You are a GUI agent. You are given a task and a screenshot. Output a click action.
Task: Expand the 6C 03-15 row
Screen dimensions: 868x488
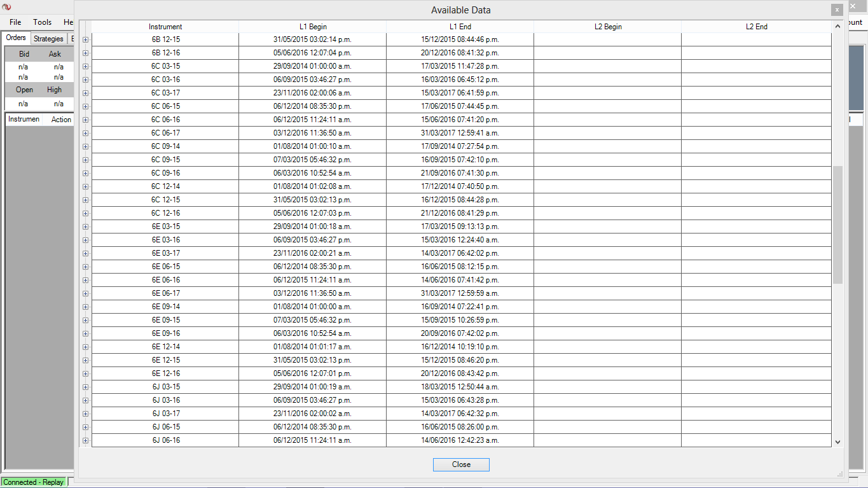pyautogui.click(x=85, y=66)
